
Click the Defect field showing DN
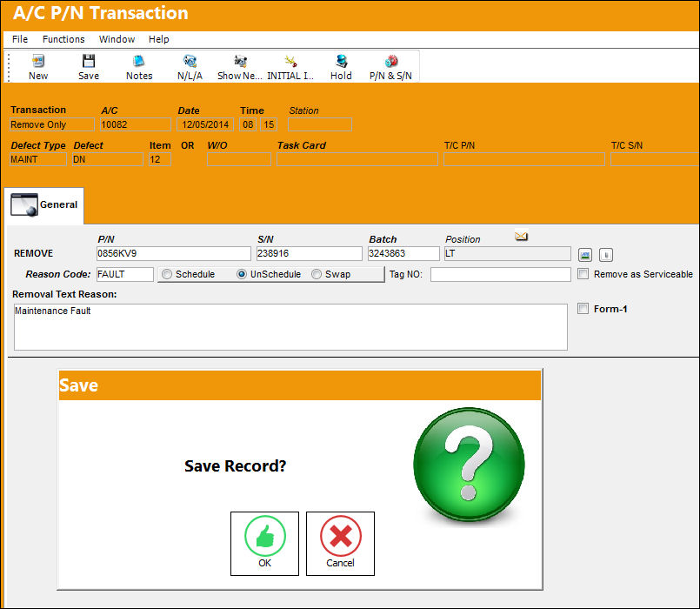pos(108,159)
